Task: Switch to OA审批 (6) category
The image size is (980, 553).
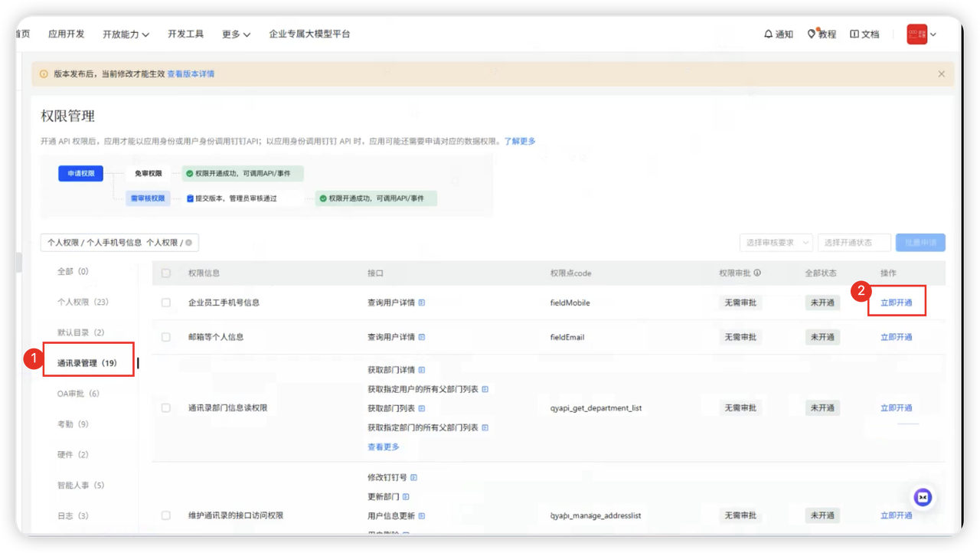Action: tap(78, 394)
